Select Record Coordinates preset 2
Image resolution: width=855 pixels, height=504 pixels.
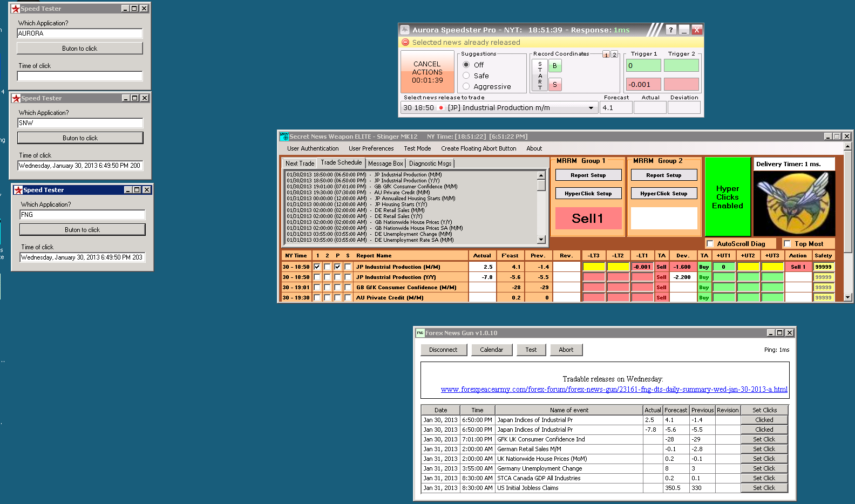[x=614, y=55]
